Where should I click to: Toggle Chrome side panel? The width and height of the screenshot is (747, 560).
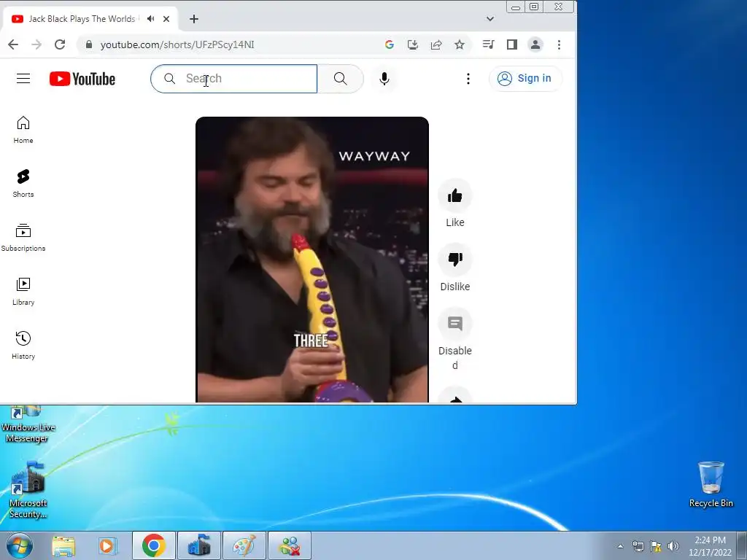pos(512,44)
